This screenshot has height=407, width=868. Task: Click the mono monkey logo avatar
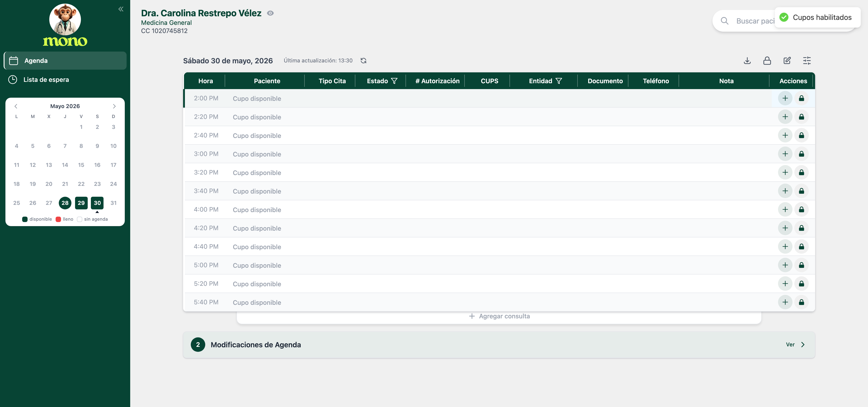click(65, 19)
